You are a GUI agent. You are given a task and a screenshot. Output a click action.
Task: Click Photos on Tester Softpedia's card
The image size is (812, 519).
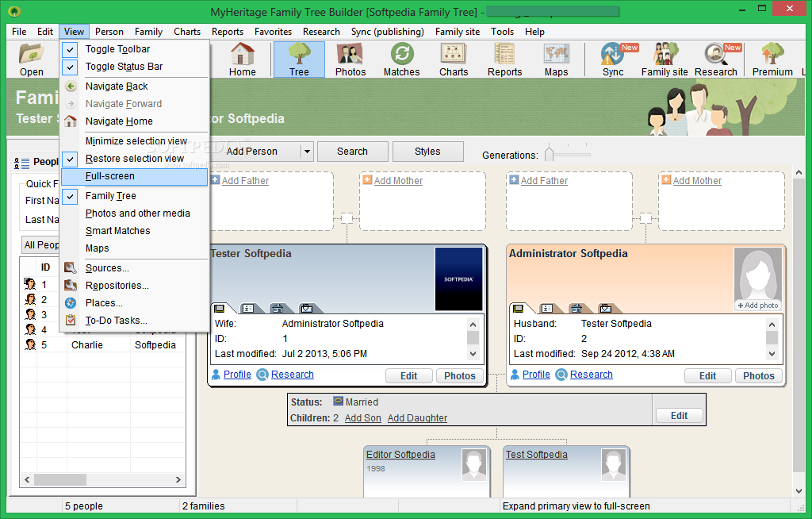pos(459,376)
